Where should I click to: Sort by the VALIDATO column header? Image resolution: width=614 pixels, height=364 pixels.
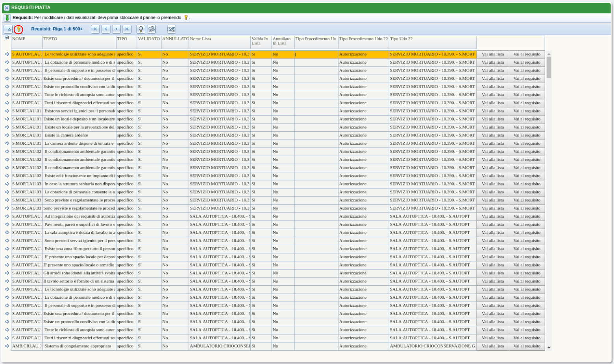[x=149, y=39]
